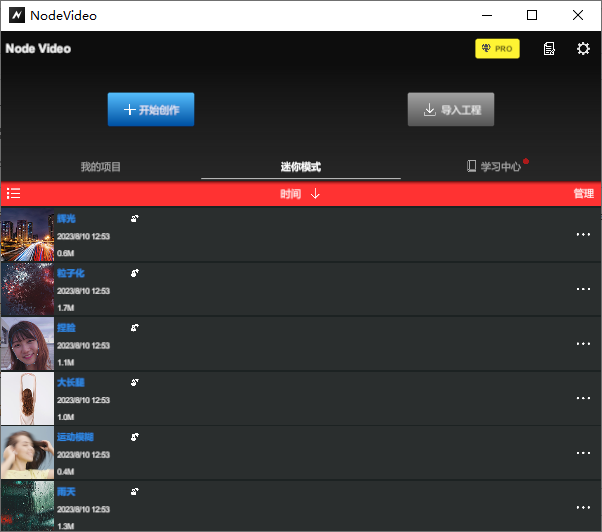Reverse the 时间 sort order arrow
Viewport: 602px width, 532px height.
point(316,194)
